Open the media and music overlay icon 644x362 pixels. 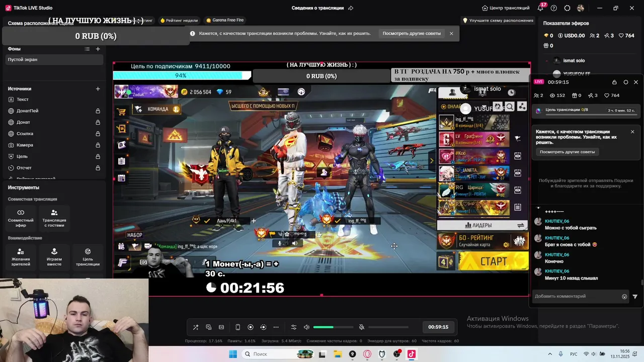click(209, 327)
